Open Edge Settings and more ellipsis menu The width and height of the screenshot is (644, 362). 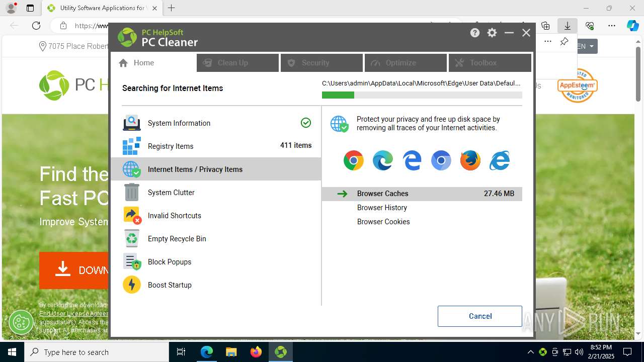pos(612,26)
